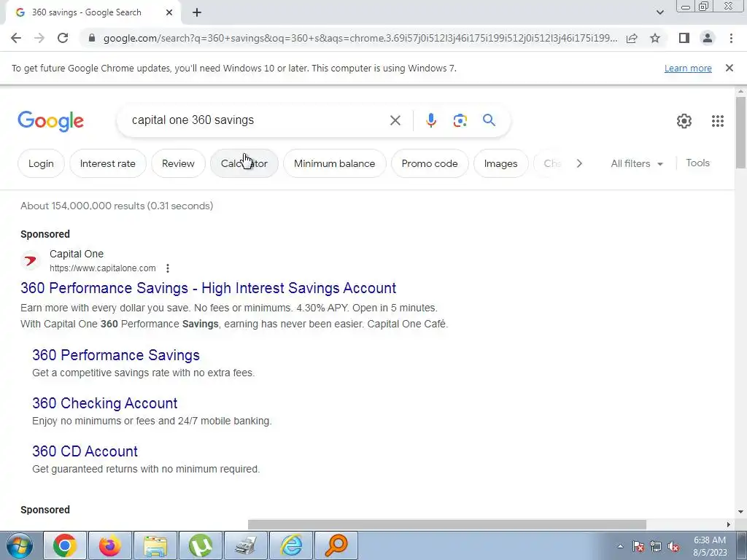Open Google quick settings gear
Viewport: 747px width, 560px height.
click(684, 121)
